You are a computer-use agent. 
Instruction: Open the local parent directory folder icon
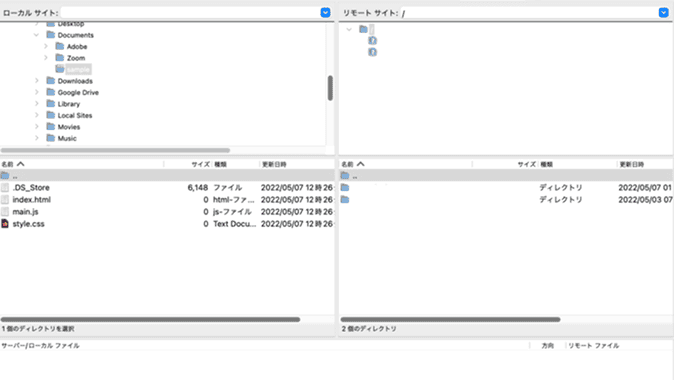pyautogui.click(x=5, y=175)
